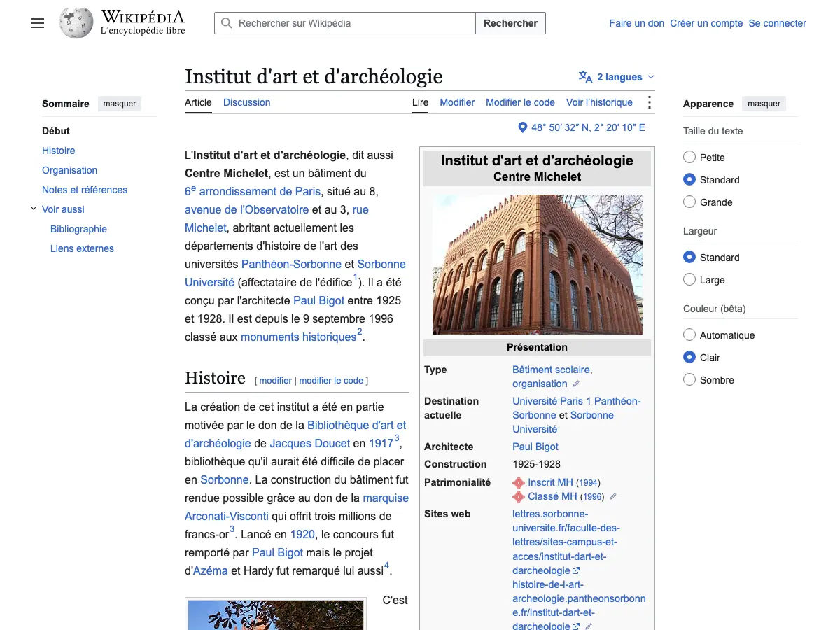Screen dimensions: 840x630
Task: Open Paul Bigot link in infobox
Action: click(535, 447)
